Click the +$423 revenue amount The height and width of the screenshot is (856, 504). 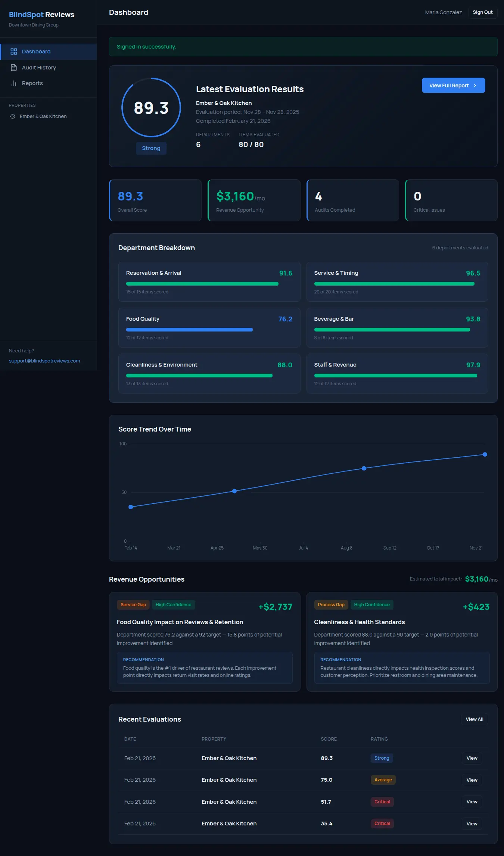pos(476,607)
